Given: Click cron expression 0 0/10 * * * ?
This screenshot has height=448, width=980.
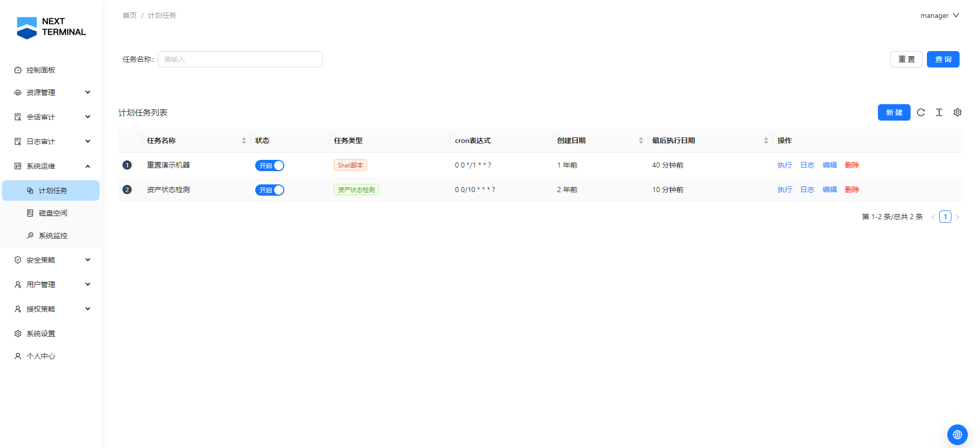Looking at the screenshot, I should (x=475, y=190).
